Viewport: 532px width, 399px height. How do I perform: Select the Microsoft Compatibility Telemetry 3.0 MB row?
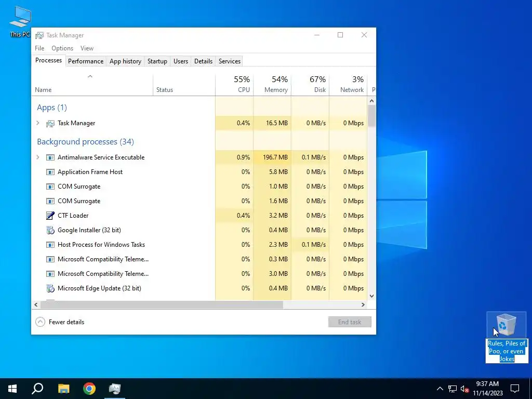pyautogui.click(x=199, y=274)
